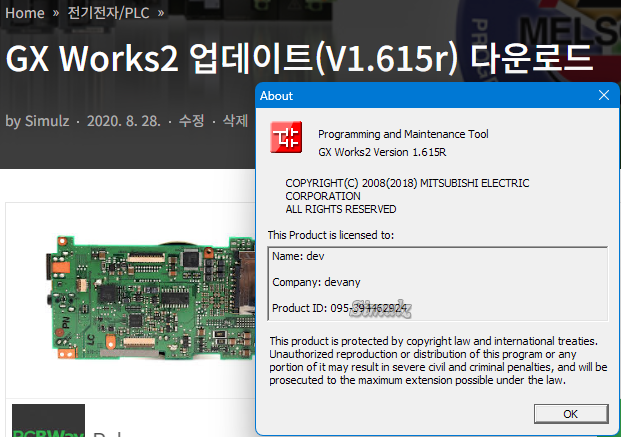Image resolution: width=621 pixels, height=437 pixels.
Task: Click the green circuit board ad image
Action: point(150,297)
